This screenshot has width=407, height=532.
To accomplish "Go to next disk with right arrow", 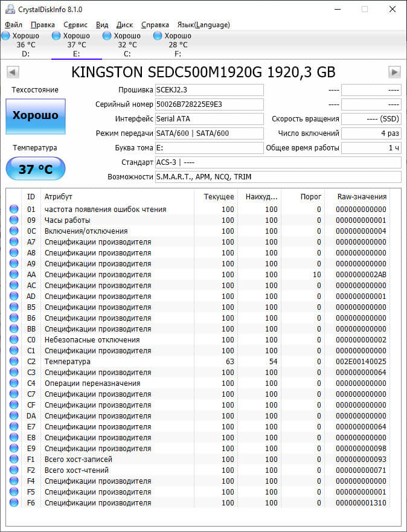I will 394,72.
